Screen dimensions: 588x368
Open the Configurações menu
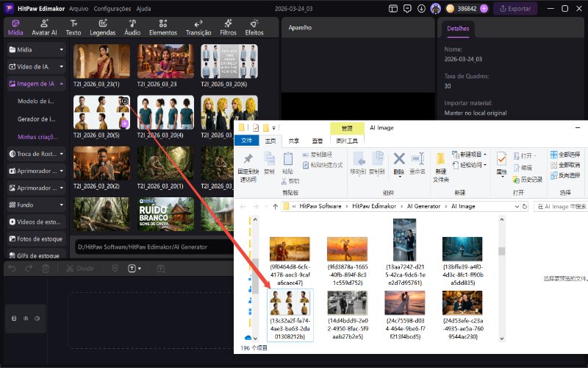[x=112, y=9]
